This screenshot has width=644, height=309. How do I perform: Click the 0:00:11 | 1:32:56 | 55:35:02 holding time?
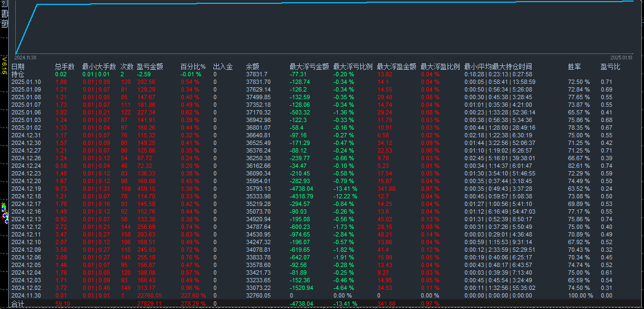click(500, 288)
